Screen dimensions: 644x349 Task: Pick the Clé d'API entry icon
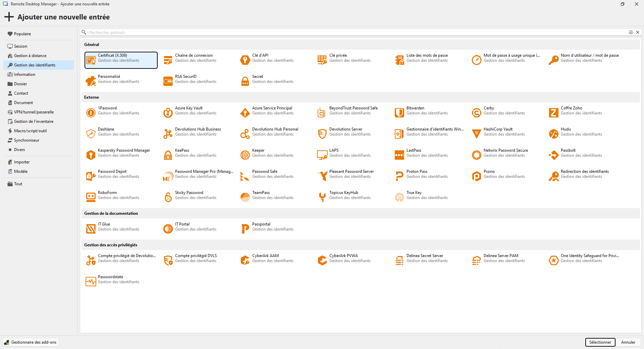245,60
